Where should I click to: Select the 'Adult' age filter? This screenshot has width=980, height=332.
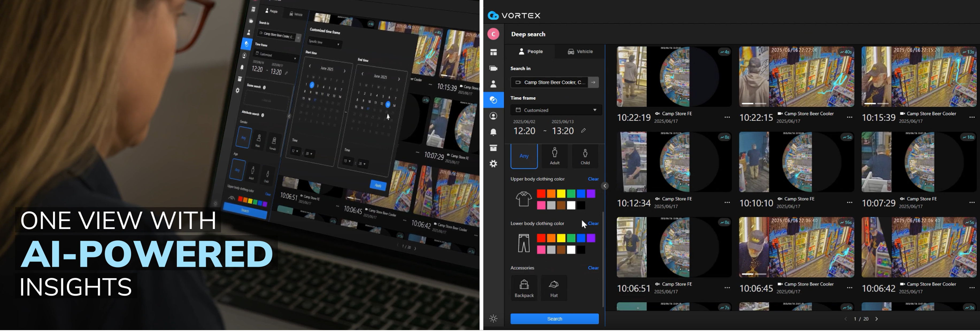tap(555, 156)
